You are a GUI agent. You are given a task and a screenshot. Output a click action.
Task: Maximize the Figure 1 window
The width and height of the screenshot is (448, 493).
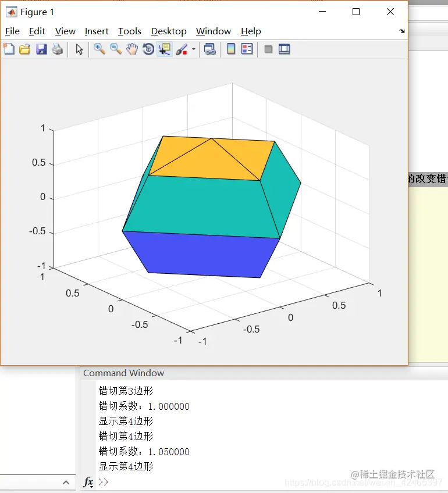click(x=356, y=12)
